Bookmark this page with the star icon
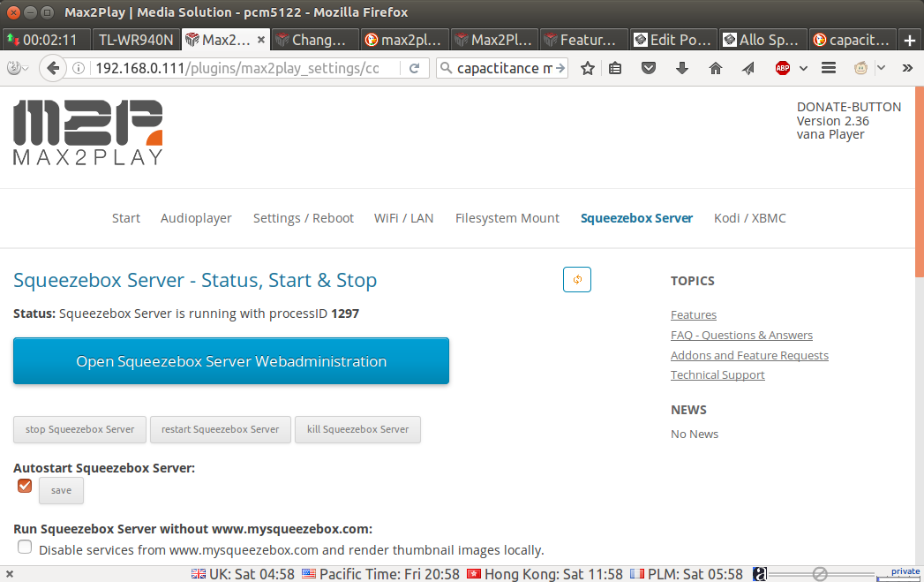This screenshot has width=924, height=582. point(588,68)
